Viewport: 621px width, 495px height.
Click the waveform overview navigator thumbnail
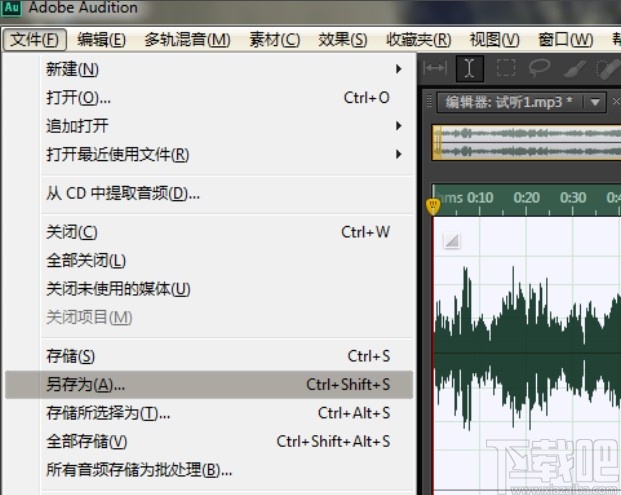tap(526, 143)
